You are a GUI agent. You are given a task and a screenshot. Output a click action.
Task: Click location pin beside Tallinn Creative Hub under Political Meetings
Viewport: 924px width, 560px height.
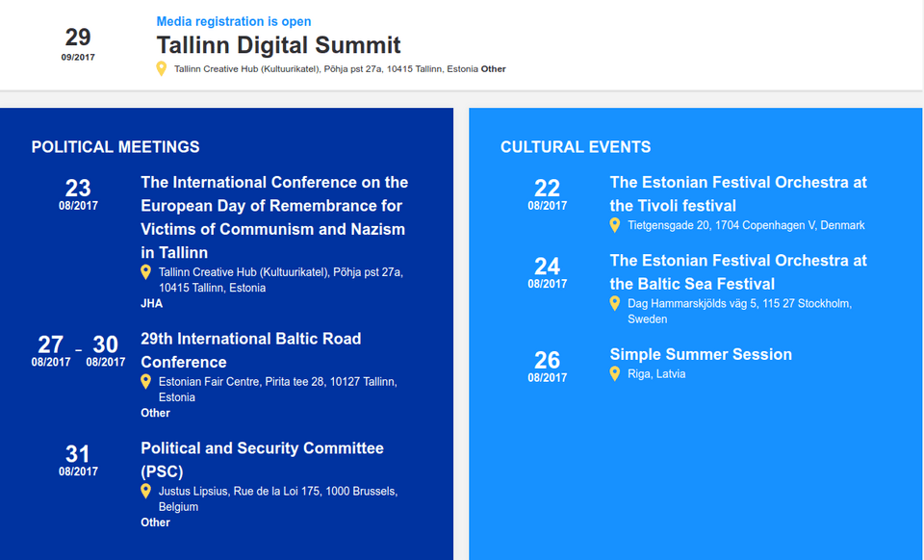pos(146,272)
